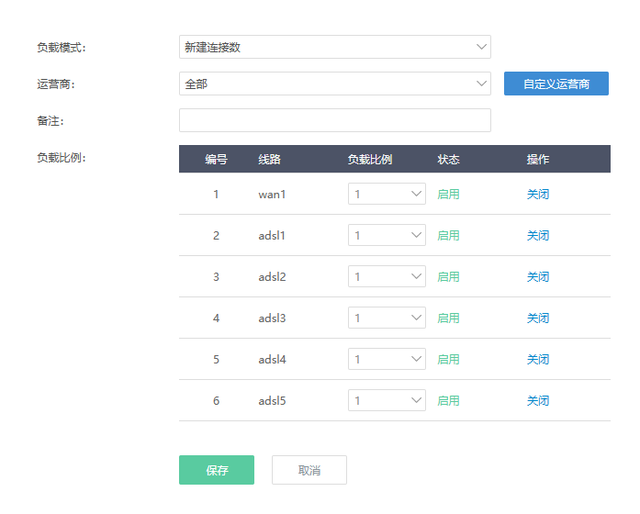Select 启用 status text in adsl3 row
The width and height of the screenshot is (640, 514).
448,318
